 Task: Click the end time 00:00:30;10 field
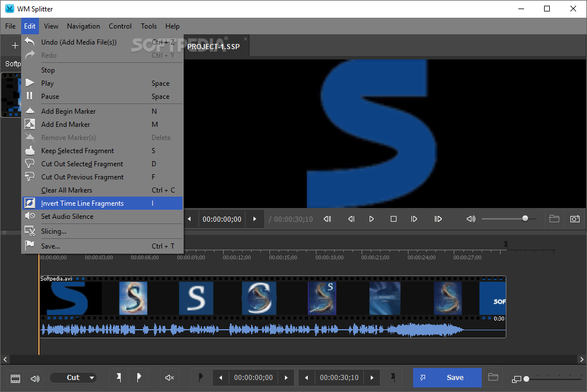click(x=339, y=378)
